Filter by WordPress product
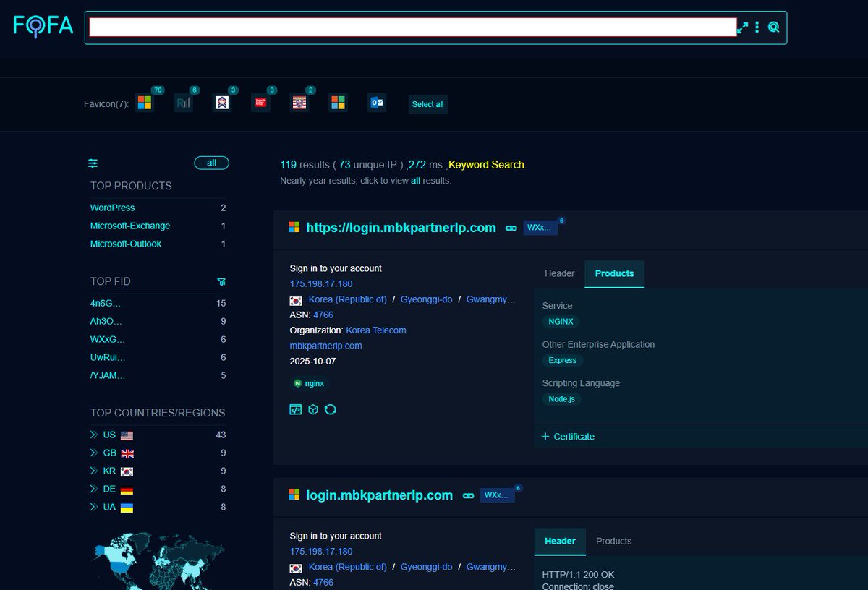Image resolution: width=868 pixels, height=590 pixels. point(112,208)
